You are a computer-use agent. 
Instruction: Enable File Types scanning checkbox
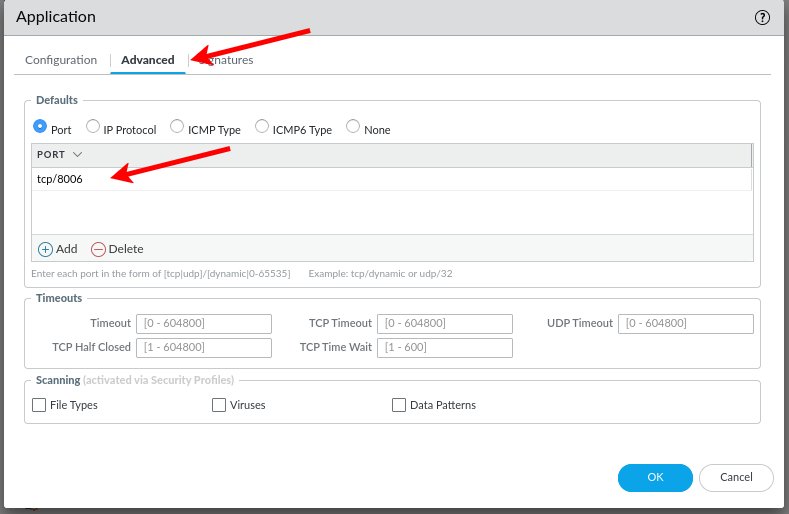coord(40,405)
